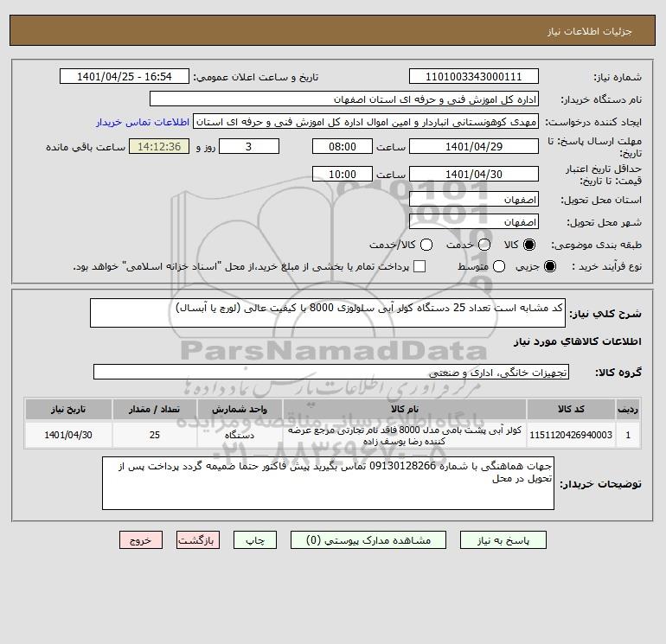Click the خروج exit button
The width and height of the screenshot is (666, 644).
coord(141,540)
